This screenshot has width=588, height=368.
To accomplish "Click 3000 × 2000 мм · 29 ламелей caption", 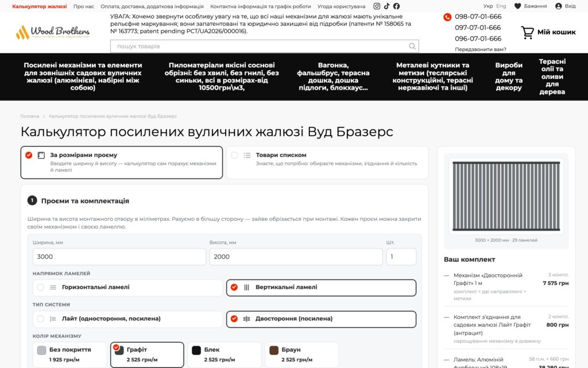I will click(x=506, y=240).
